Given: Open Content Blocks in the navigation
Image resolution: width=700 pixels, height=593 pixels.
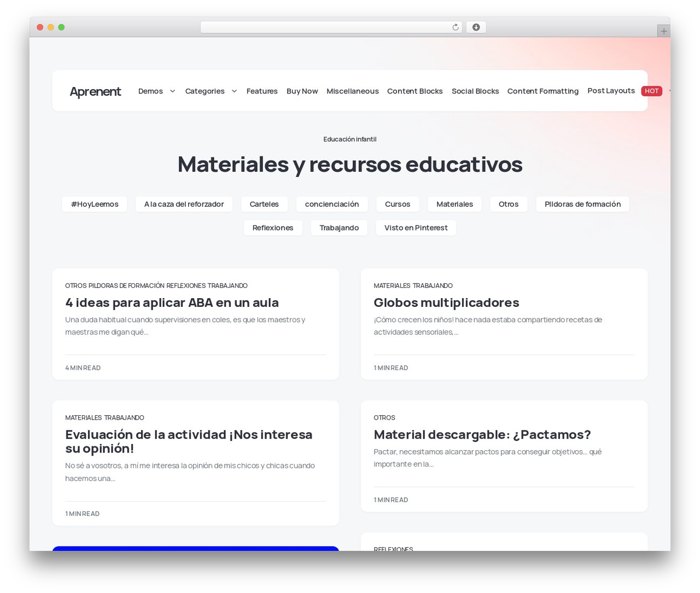Looking at the screenshot, I should tap(415, 91).
